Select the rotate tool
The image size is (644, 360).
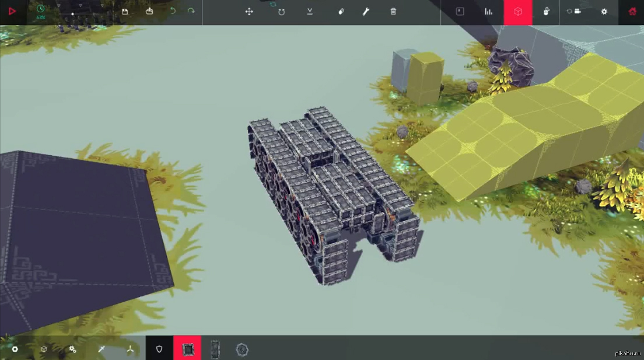pos(281,12)
